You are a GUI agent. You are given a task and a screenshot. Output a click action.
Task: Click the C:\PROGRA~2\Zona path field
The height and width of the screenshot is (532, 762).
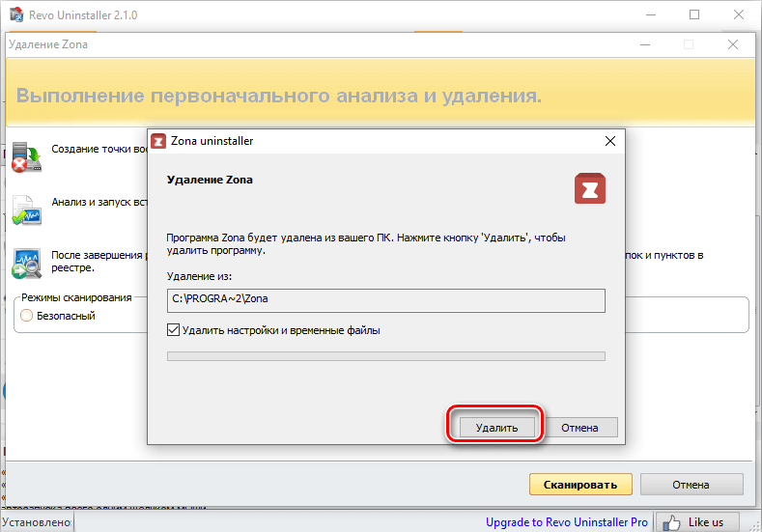pos(386,300)
